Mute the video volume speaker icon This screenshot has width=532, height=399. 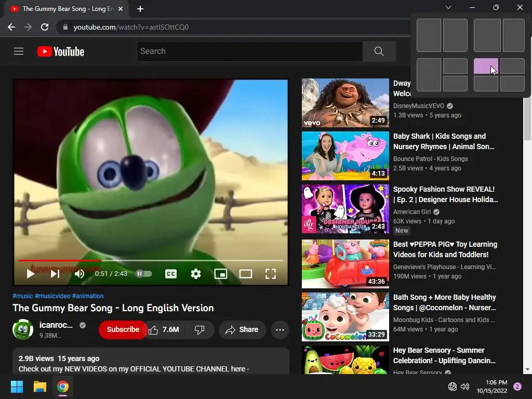click(x=79, y=273)
